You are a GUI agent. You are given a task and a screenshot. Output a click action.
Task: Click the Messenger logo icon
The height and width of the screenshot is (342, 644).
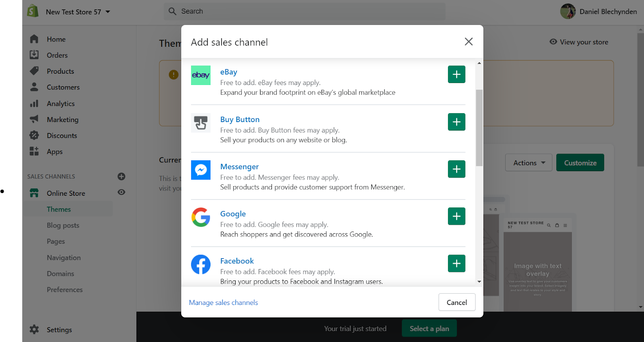(x=201, y=170)
